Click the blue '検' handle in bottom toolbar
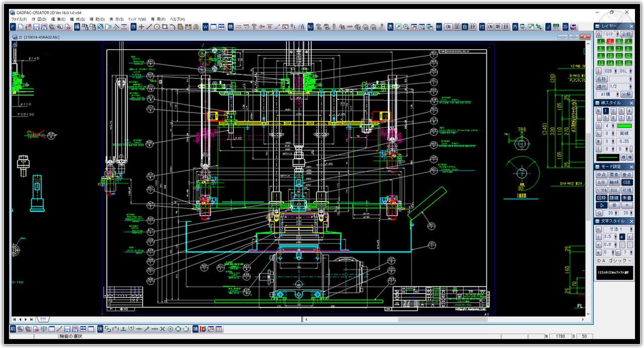Viewport: 644px width, 348px height. click(x=100, y=329)
